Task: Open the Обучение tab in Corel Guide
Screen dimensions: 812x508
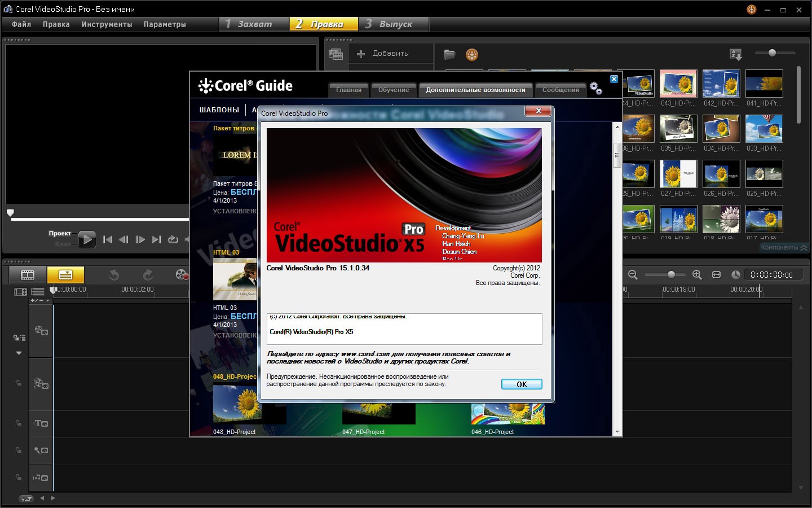Action: pos(394,90)
